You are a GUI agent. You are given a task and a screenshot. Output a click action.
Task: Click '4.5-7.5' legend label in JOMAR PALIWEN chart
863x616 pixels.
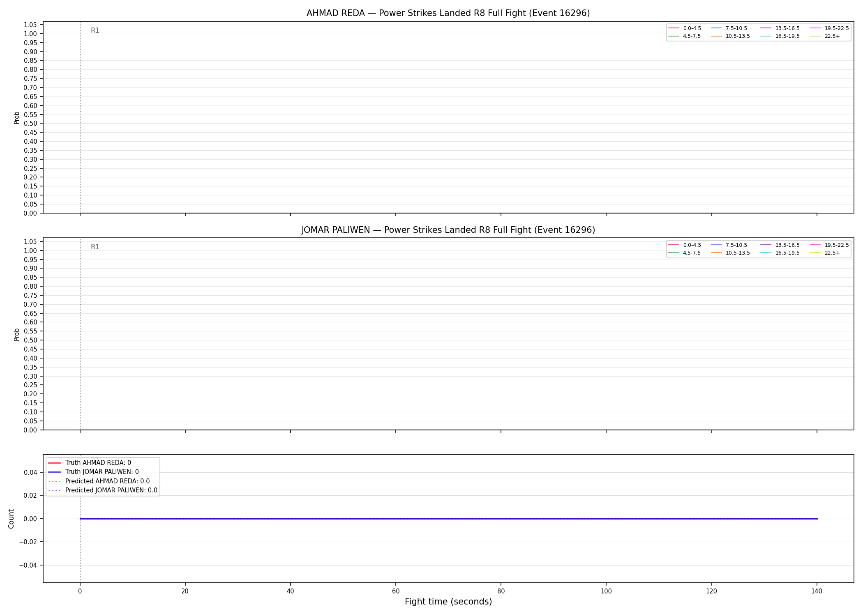pyautogui.click(x=692, y=253)
